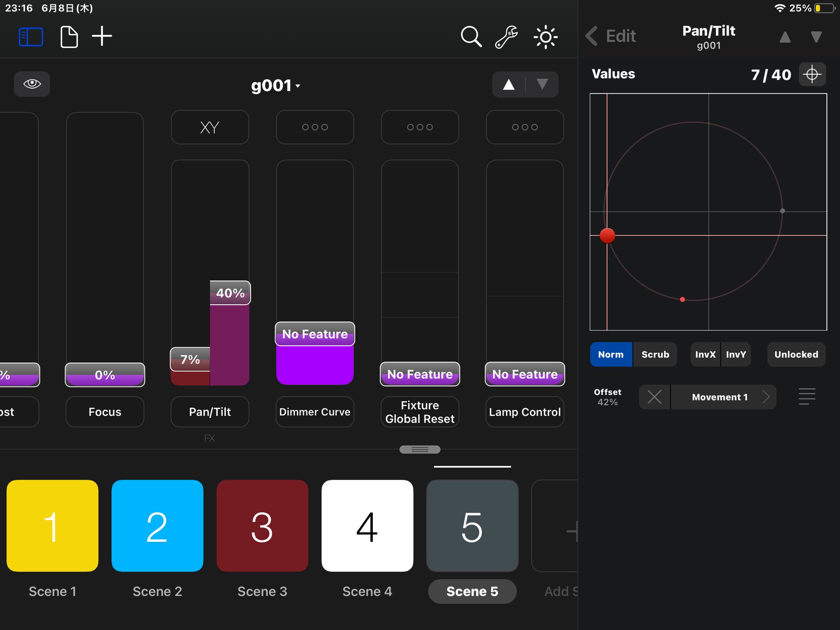
Task: Step up with Pan/Tilt header up triangle
Action: pos(785,37)
